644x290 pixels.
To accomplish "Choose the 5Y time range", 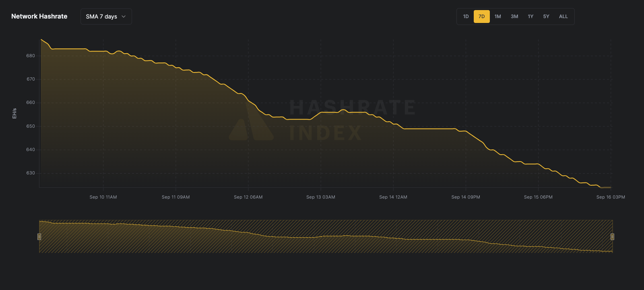I will coord(546,17).
